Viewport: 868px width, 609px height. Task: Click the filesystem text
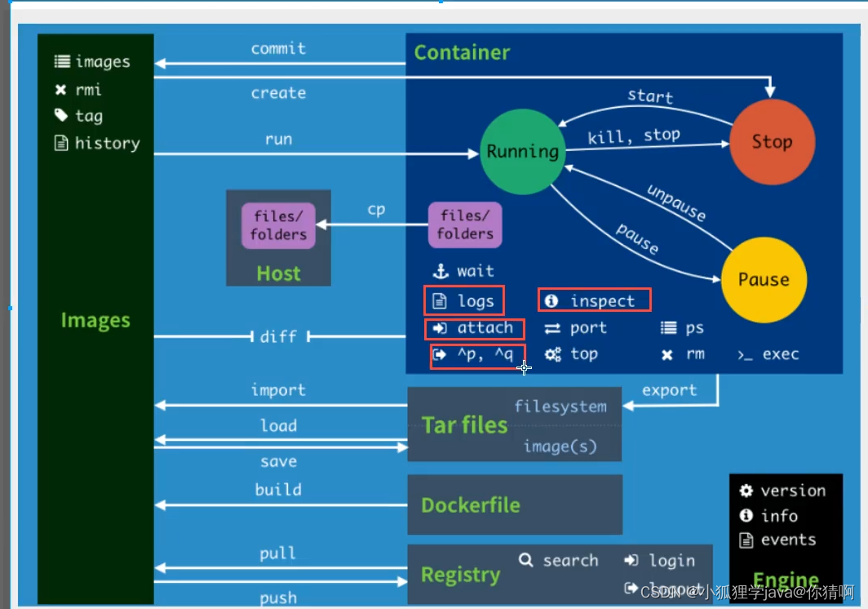560,407
